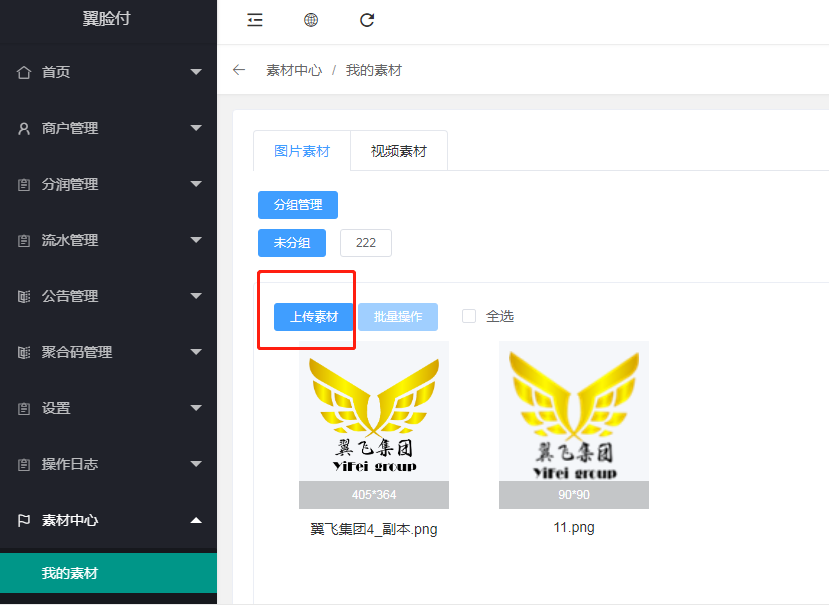Click the file name 翼飞集团4_副本.png
Image resolution: width=829 pixels, height=605 pixels.
(x=374, y=529)
